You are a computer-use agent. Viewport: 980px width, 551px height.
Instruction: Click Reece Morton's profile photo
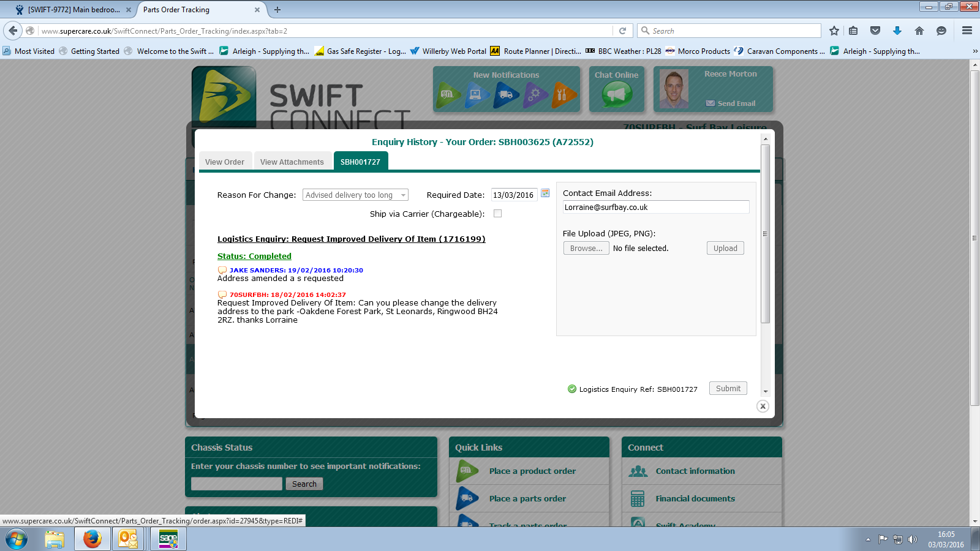coord(674,89)
